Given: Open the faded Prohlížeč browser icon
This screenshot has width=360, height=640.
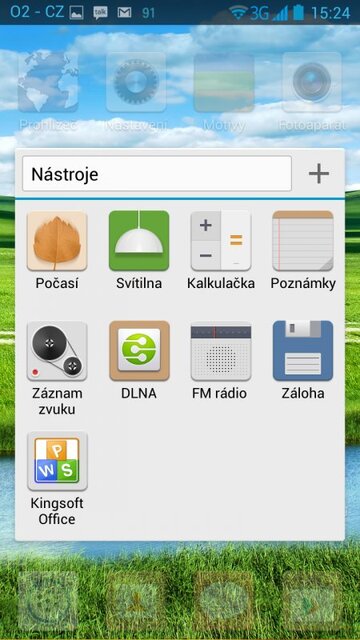Looking at the screenshot, I should [x=48, y=82].
